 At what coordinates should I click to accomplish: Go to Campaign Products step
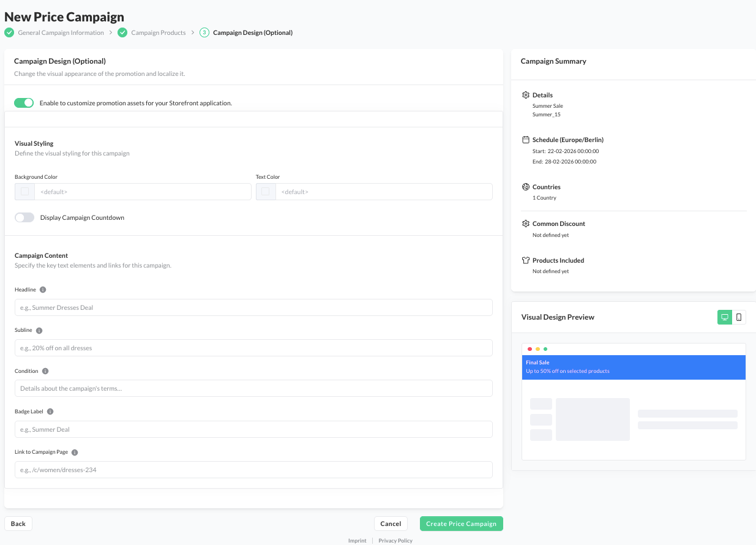click(158, 32)
